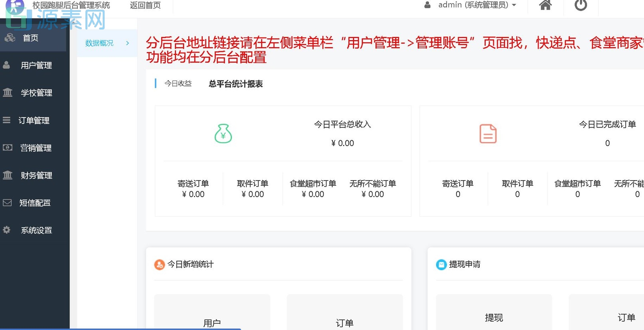
Task: Click the 首页 dashboard icon in sidebar
Action: [x=10, y=38]
